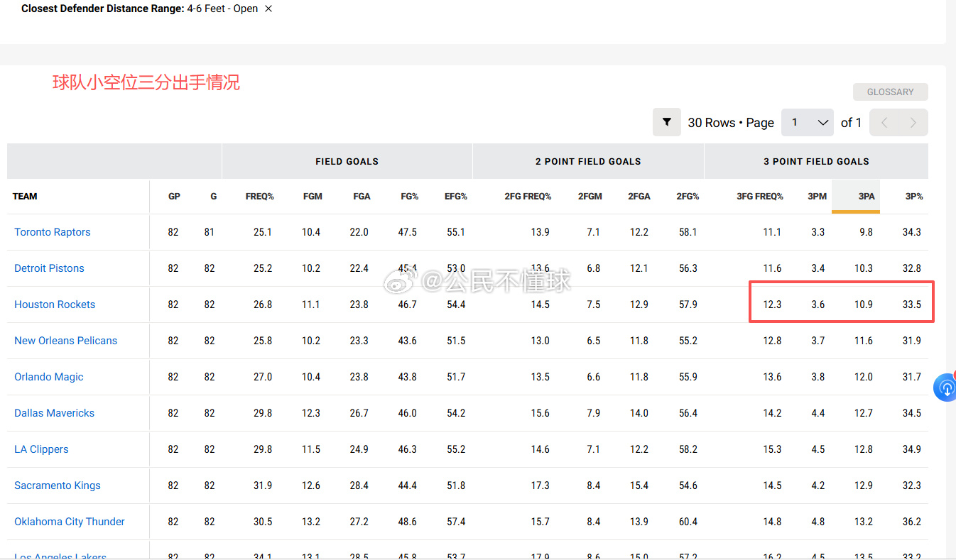Click Detroit Pistons 3PM value 3.4
The width and height of the screenshot is (956, 560).
[818, 268]
